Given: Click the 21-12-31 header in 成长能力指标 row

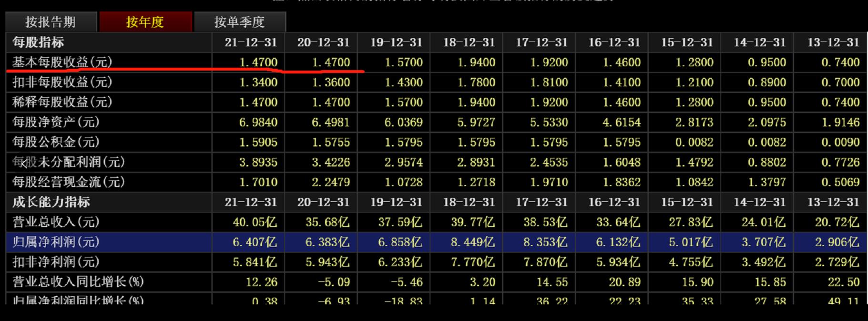Looking at the screenshot, I should (x=251, y=202).
